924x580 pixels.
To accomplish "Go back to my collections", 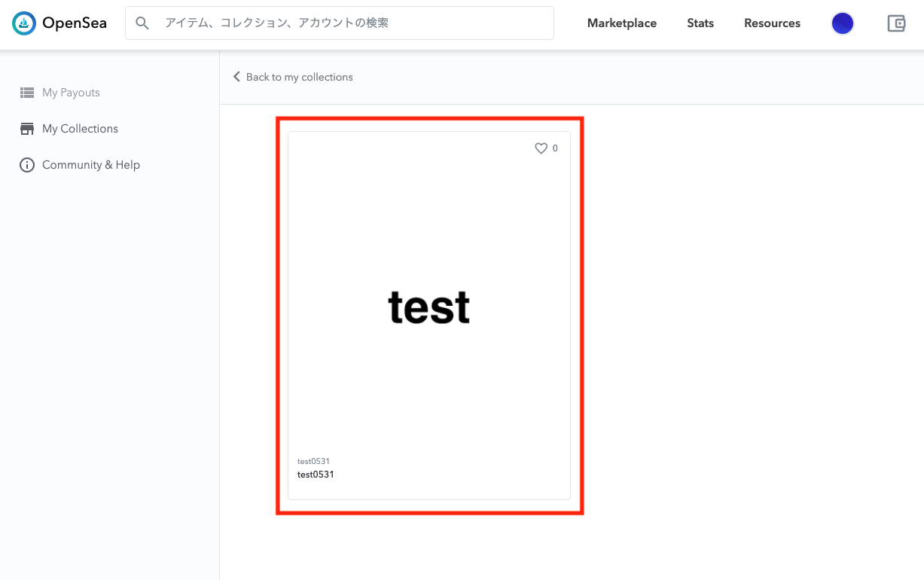I will pyautogui.click(x=299, y=77).
